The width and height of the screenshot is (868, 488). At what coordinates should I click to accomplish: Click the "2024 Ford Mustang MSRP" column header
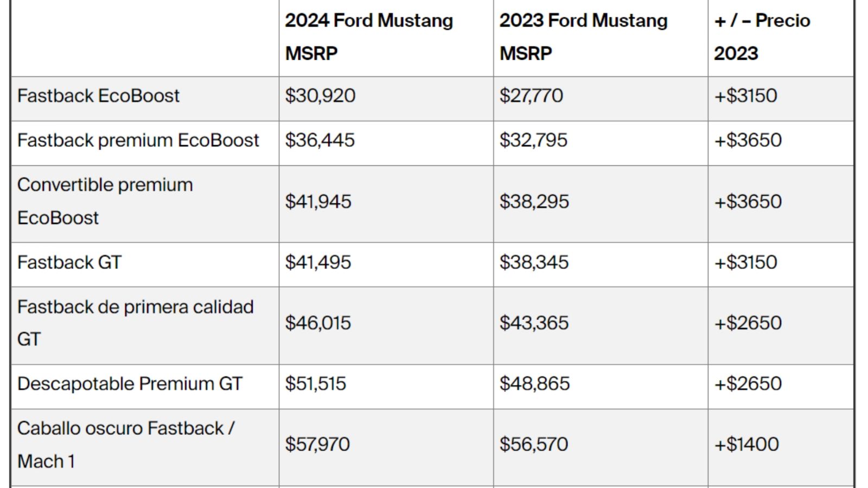pos(369,37)
